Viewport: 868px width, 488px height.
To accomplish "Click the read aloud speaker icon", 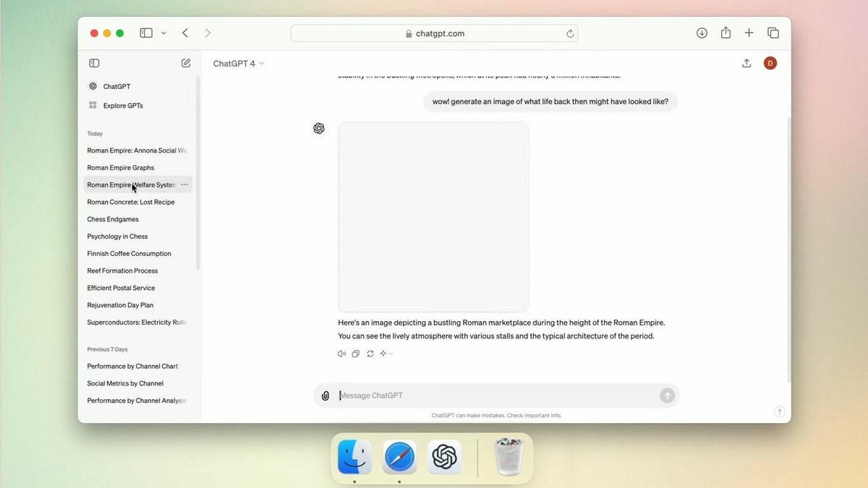I will point(341,354).
